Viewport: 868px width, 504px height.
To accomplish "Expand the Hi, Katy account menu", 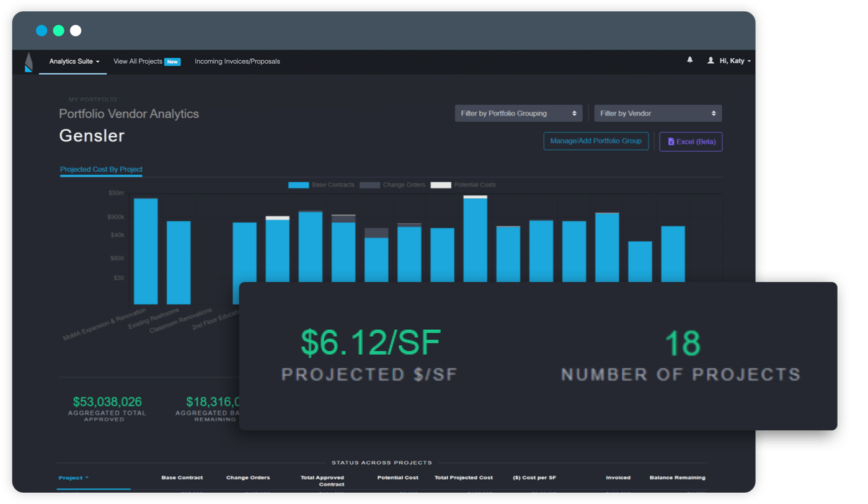I will click(x=735, y=61).
